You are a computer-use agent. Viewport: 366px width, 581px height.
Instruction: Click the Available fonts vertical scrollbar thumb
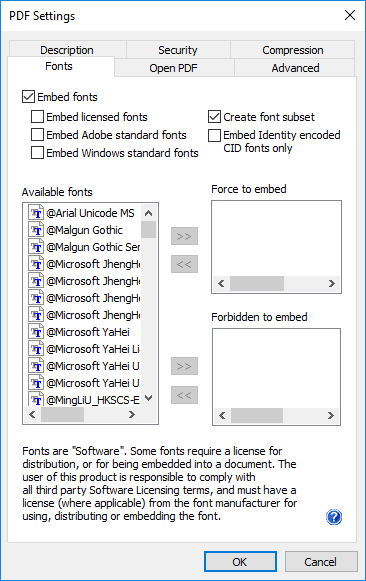149,229
